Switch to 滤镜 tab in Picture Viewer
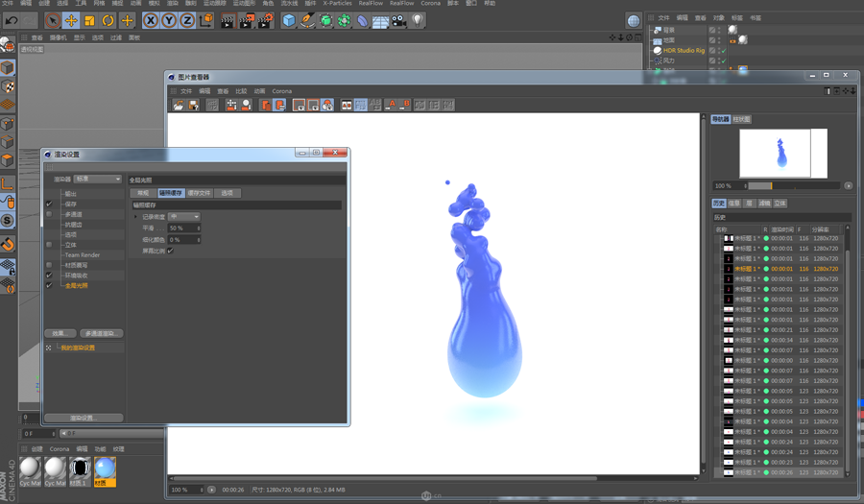 pyautogui.click(x=764, y=204)
